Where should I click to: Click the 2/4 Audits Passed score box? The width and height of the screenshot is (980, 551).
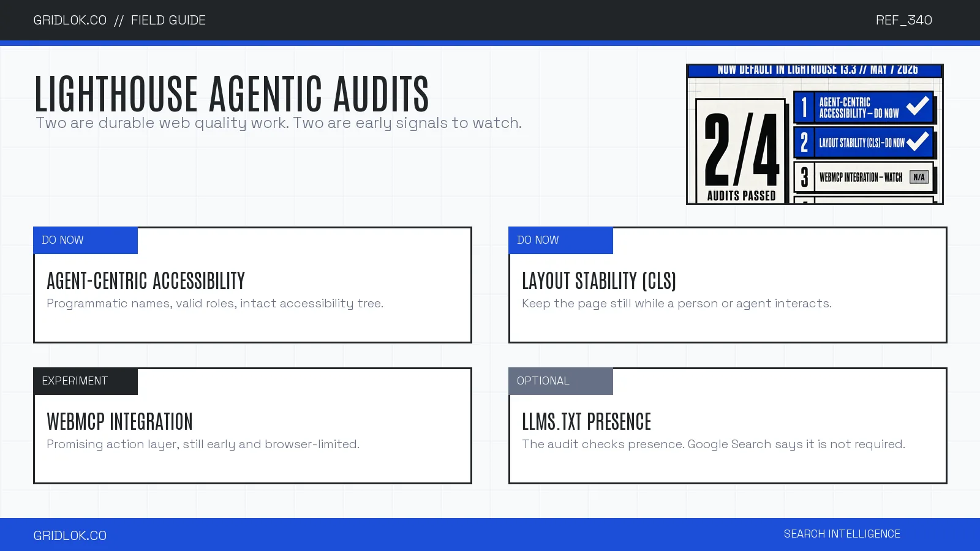(741, 151)
